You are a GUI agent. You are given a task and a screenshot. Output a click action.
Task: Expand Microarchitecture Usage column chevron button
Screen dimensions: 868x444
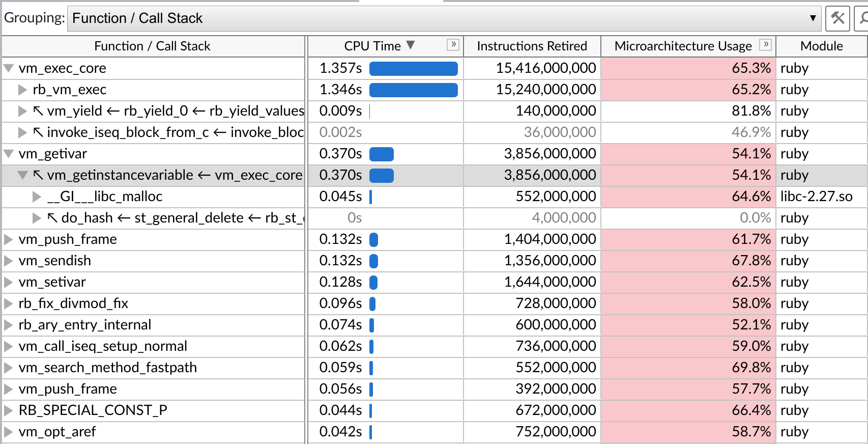pos(766,45)
